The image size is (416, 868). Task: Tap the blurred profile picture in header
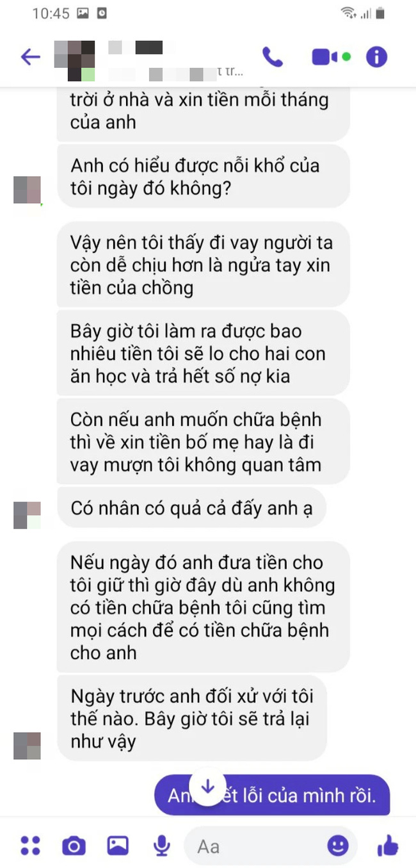[75, 60]
